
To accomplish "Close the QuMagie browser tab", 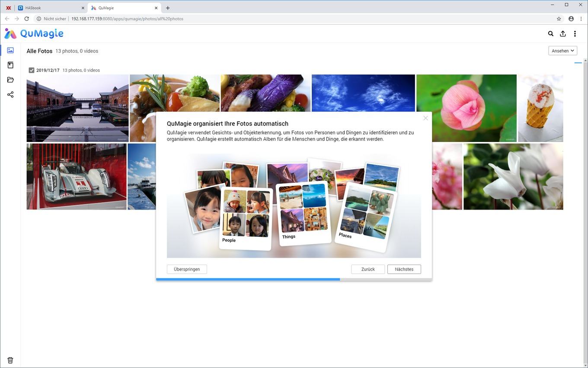I will pos(156,8).
